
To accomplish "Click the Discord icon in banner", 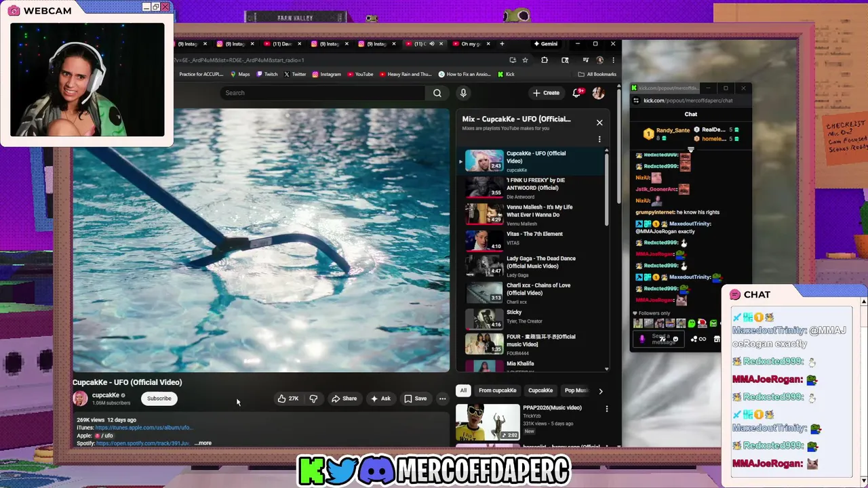I will point(377,470).
